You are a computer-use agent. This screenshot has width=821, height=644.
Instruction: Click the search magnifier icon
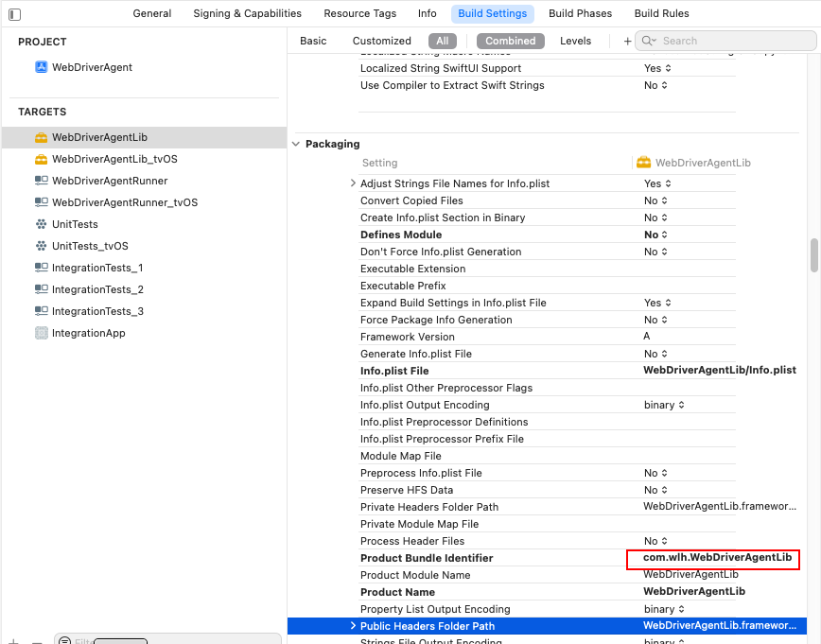(649, 41)
